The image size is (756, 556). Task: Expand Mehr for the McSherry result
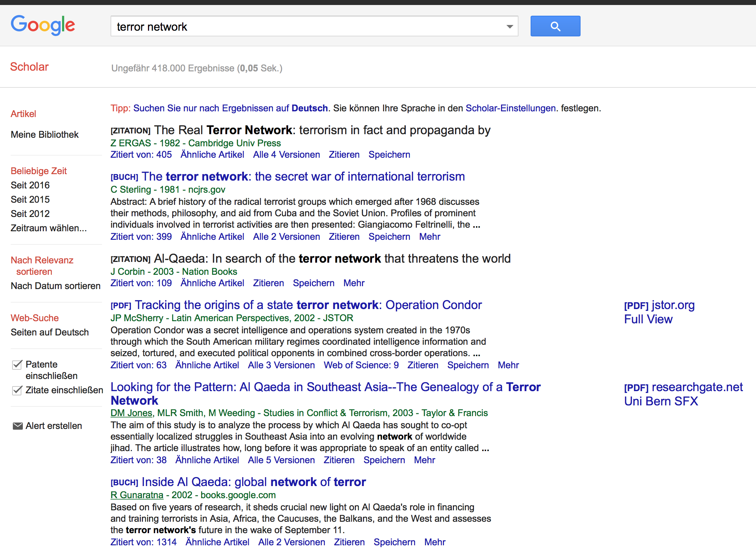508,365
